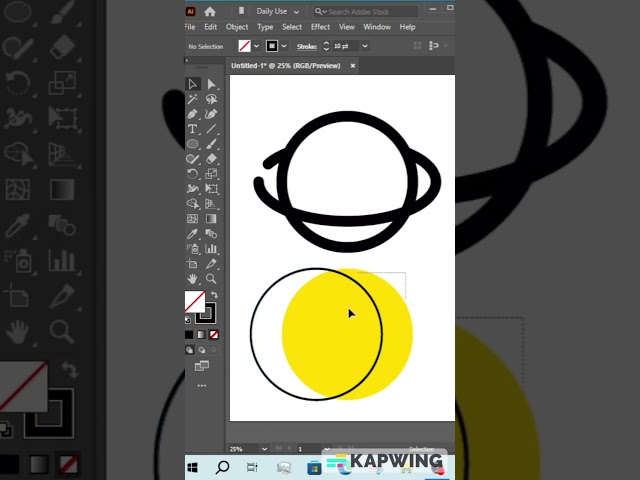
Task: Select the Magic Wand tool
Action: pyautogui.click(x=193, y=99)
